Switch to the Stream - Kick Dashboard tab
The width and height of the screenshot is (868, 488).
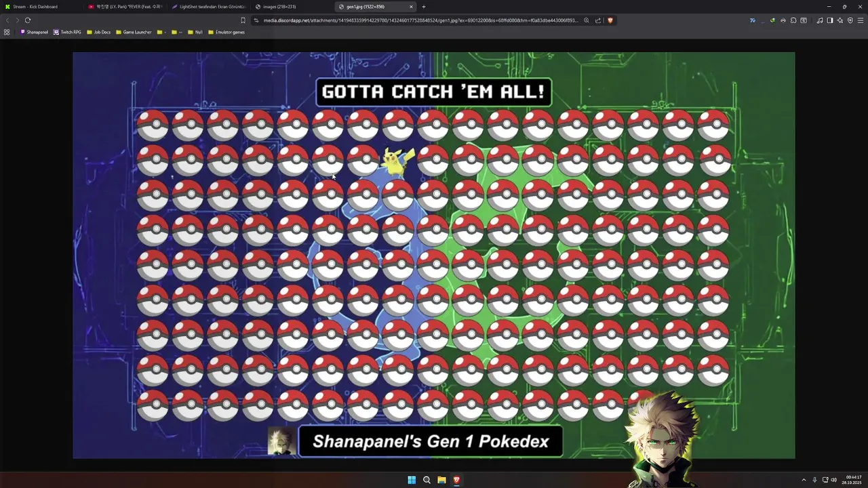click(41, 7)
